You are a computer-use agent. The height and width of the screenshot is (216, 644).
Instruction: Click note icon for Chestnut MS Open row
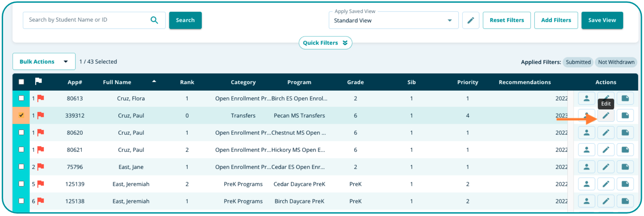point(625,133)
